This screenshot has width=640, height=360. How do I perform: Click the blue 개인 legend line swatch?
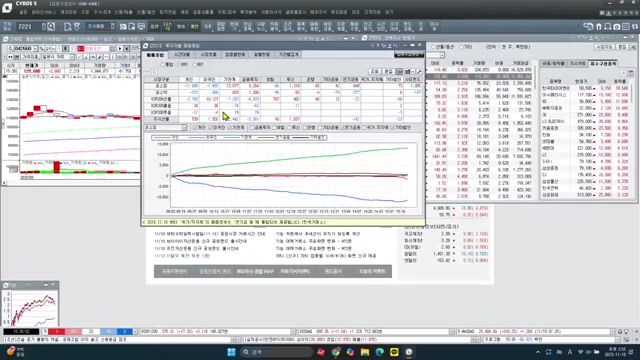pyautogui.click(x=162, y=138)
